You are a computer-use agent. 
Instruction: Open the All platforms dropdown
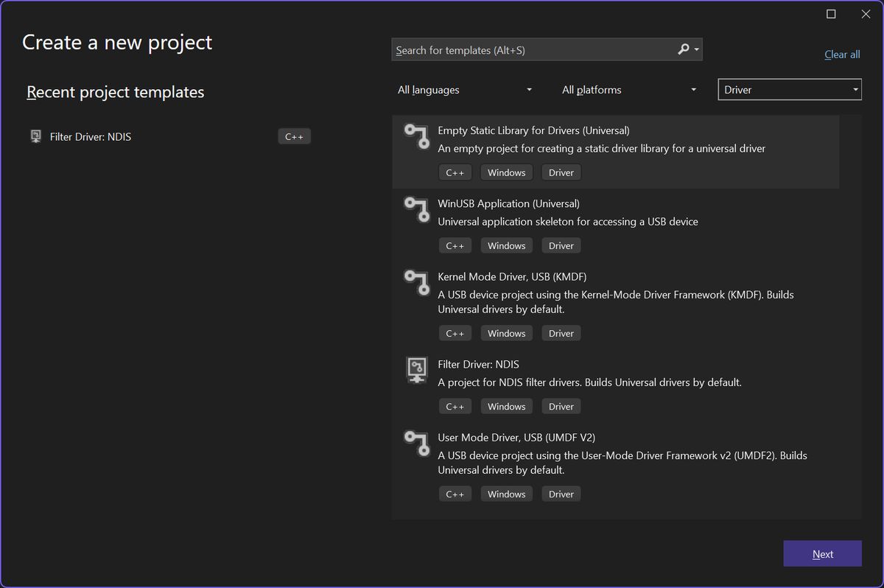click(x=628, y=90)
